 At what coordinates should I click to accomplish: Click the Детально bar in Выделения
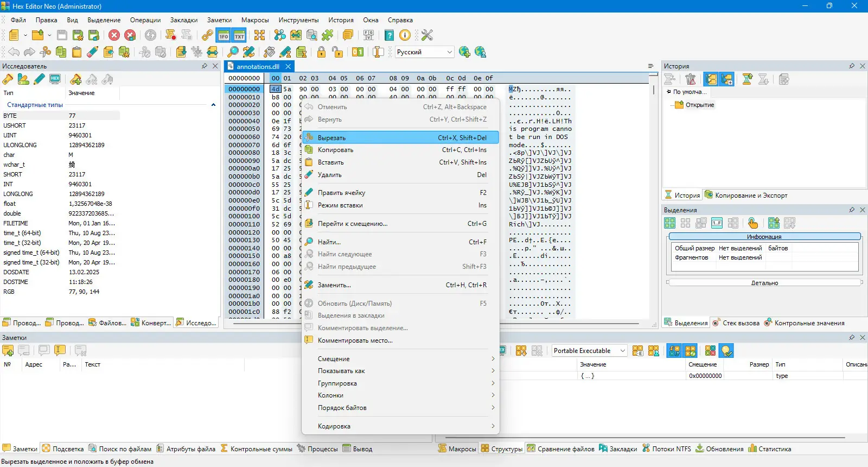click(764, 283)
